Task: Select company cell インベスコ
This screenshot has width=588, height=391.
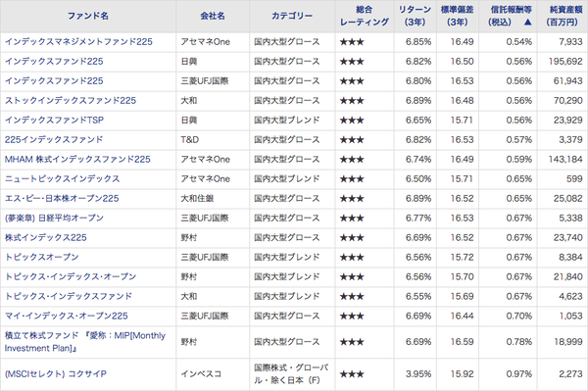Action: pos(201,374)
